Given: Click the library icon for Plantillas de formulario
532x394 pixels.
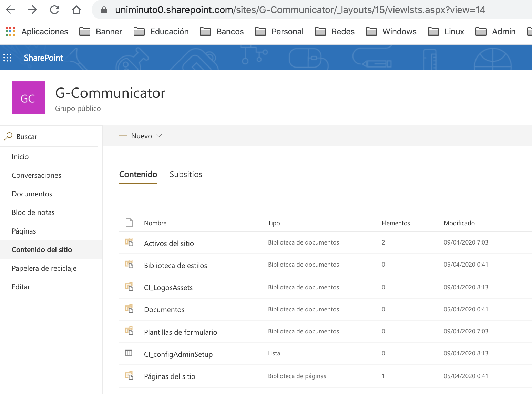Looking at the screenshot, I should pyautogui.click(x=129, y=331).
